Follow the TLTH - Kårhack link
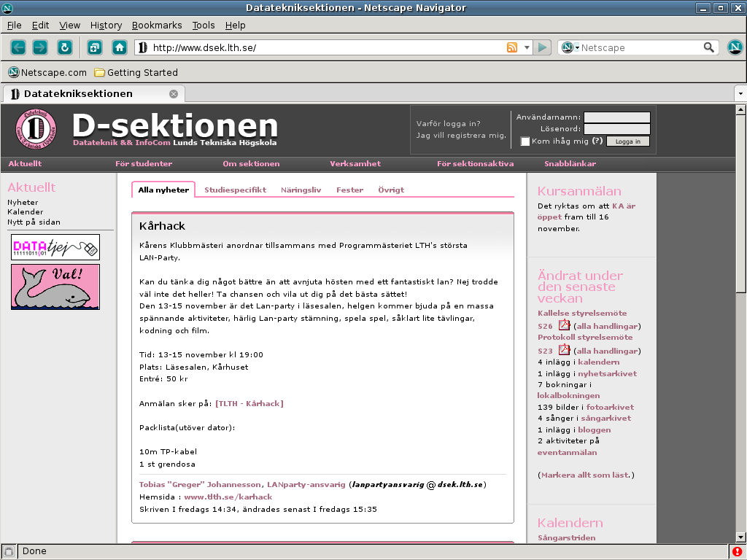 pyautogui.click(x=249, y=403)
